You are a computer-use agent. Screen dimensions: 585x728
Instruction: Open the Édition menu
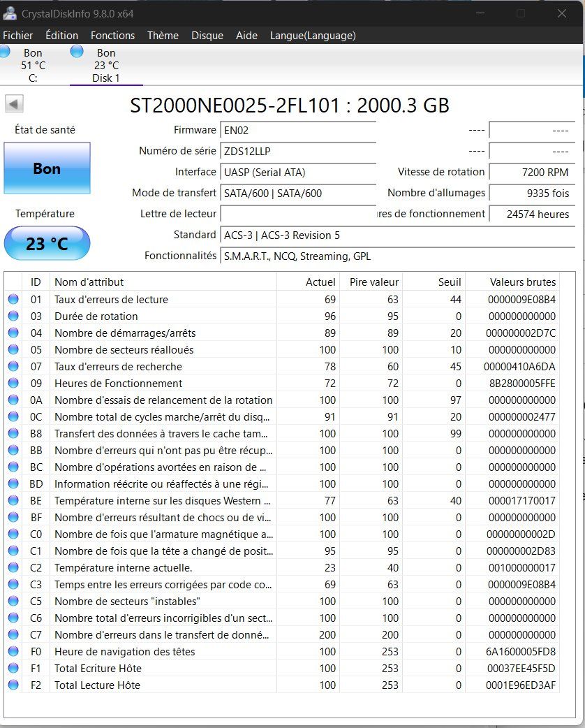(61, 36)
